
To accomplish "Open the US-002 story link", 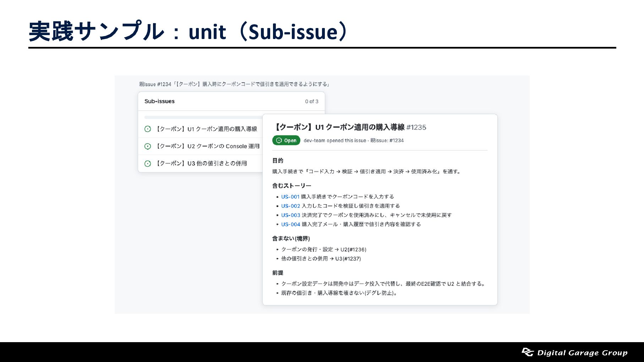I will (x=291, y=206).
